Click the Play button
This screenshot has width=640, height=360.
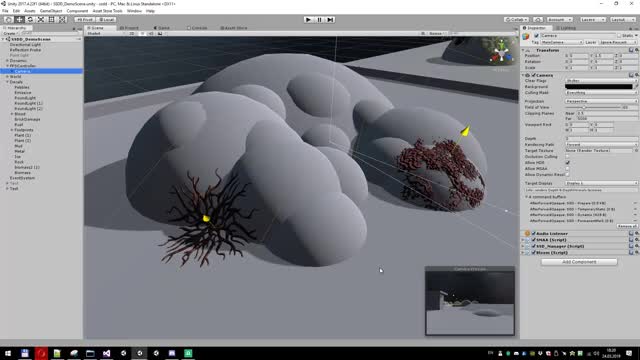[309, 20]
